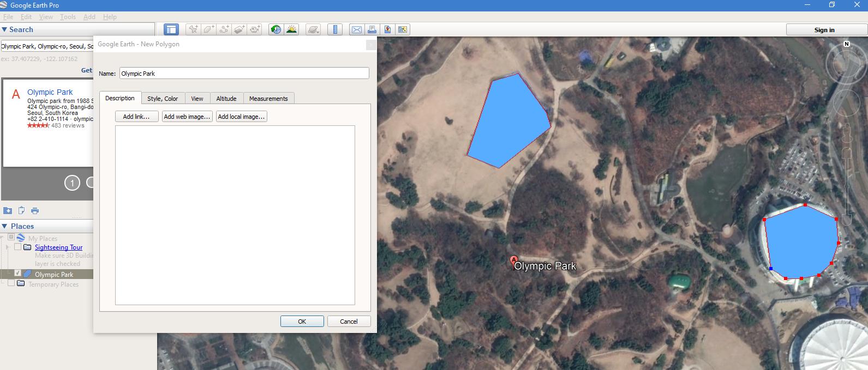The width and height of the screenshot is (868, 370).
Task: Click the blue polygon in field
Action: click(509, 122)
